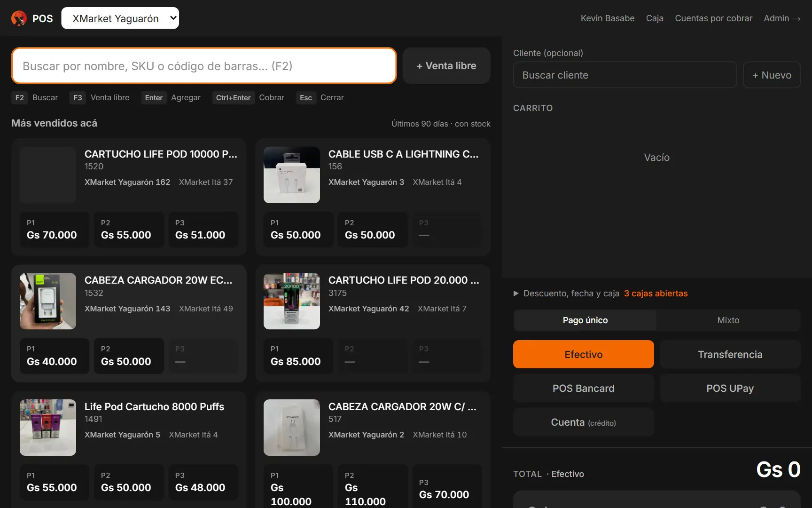Open the XMarket Yaguarón store dropdown

click(x=120, y=18)
